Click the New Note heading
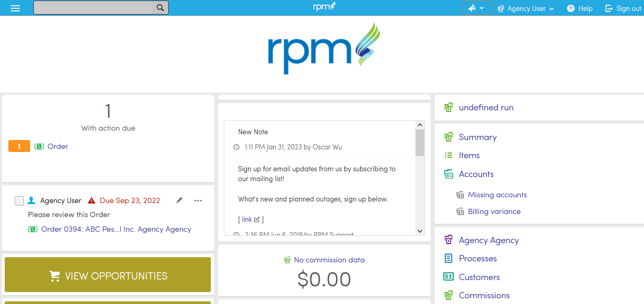Image resolution: width=644 pixels, height=304 pixels. pyautogui.click(x=253, y=132)
